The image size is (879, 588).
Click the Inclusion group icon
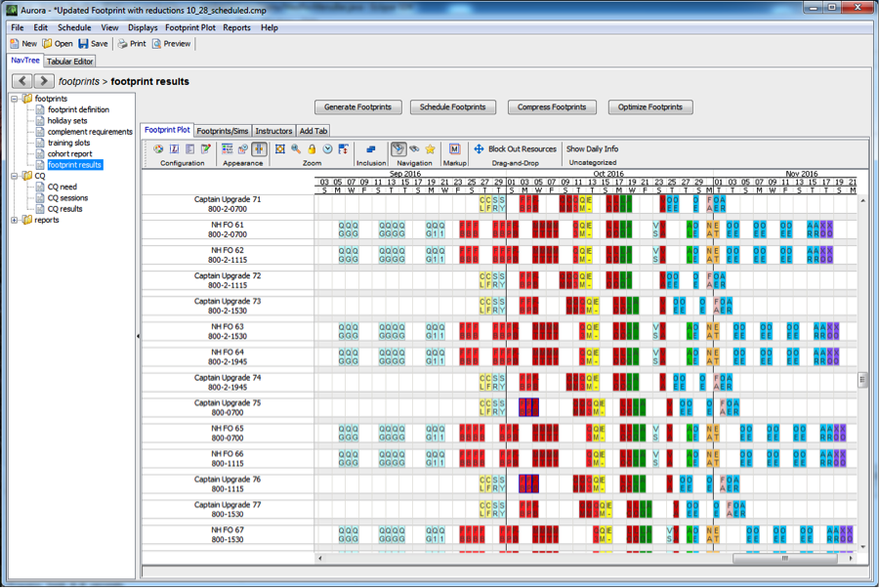click(370, 149)
